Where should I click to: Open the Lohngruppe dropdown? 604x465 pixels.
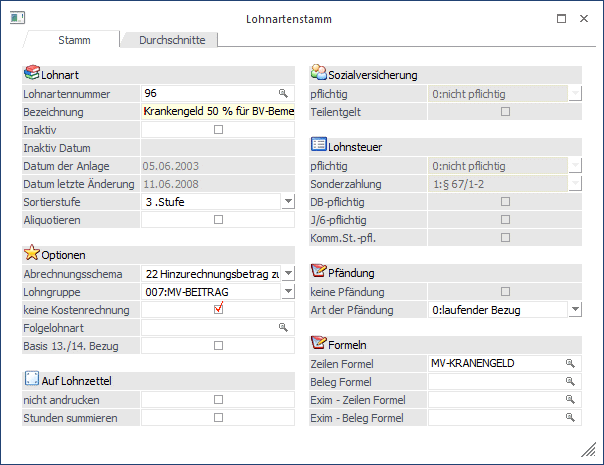288,291
